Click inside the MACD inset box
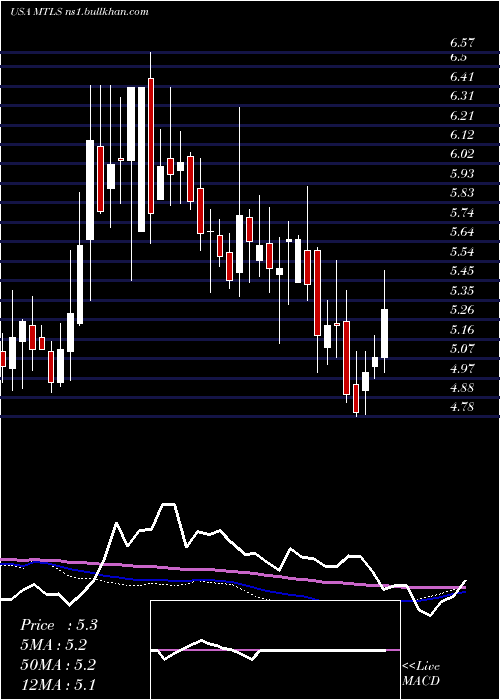 click(x=275, y=650)
